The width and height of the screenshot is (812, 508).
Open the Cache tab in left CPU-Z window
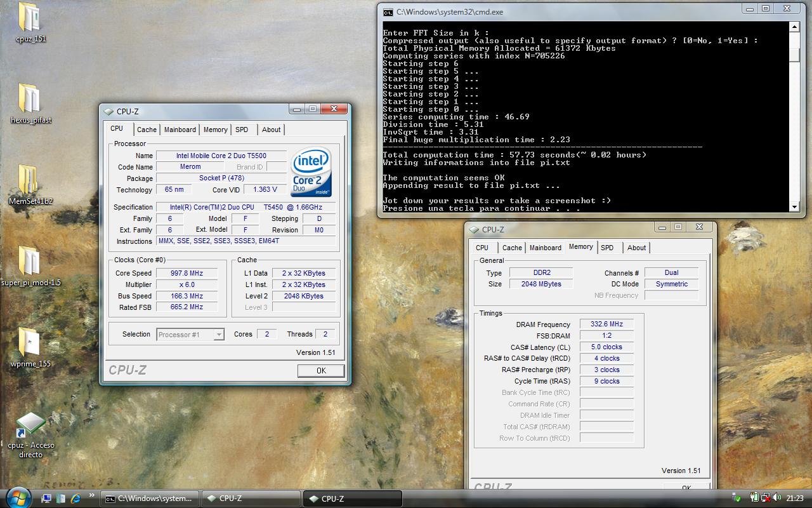coord(147,130)
